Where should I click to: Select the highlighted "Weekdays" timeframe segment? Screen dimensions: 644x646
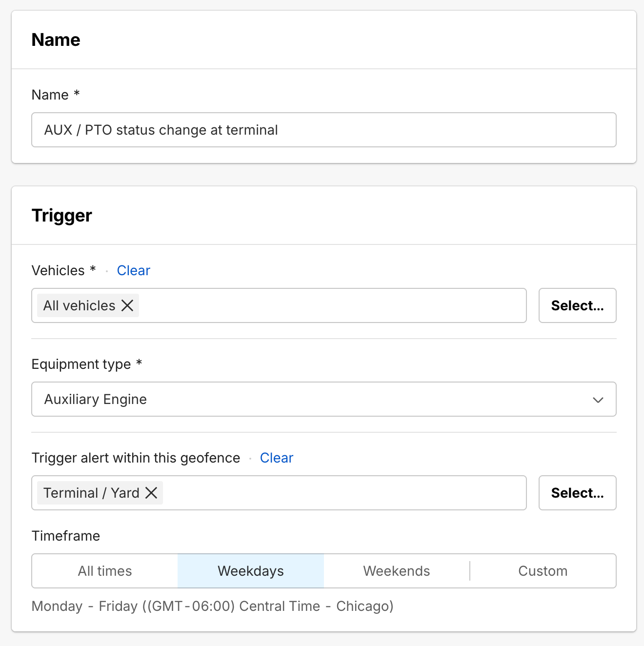point(251,571)
